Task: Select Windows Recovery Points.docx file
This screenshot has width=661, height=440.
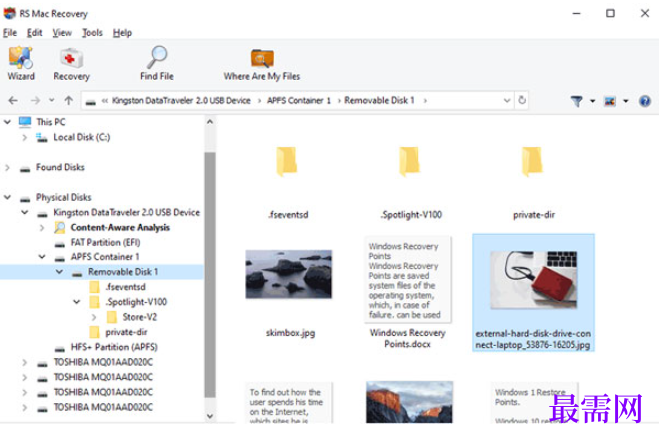Action: [x=407, y=294]
